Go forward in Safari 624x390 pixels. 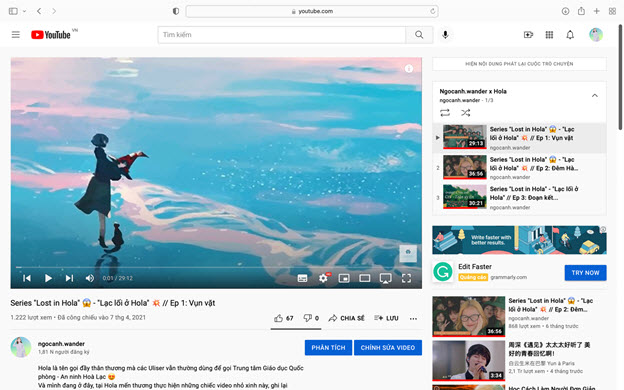point(54,11)
